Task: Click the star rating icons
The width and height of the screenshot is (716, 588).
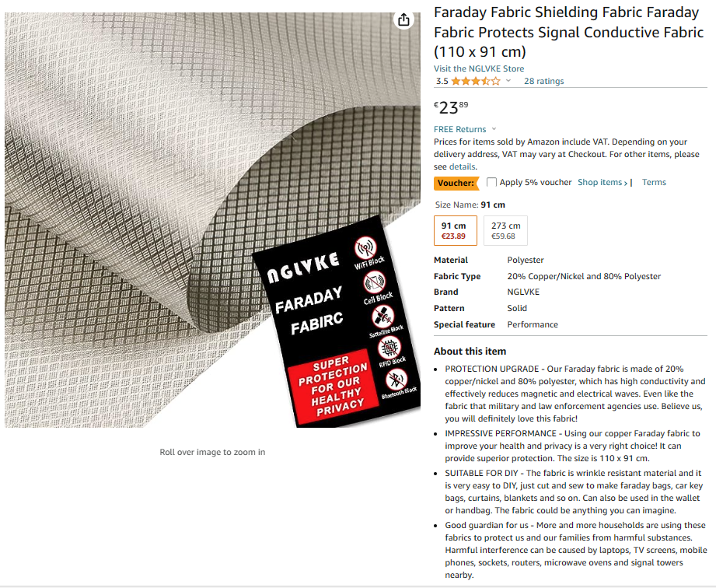Action: tap(476, 82)
